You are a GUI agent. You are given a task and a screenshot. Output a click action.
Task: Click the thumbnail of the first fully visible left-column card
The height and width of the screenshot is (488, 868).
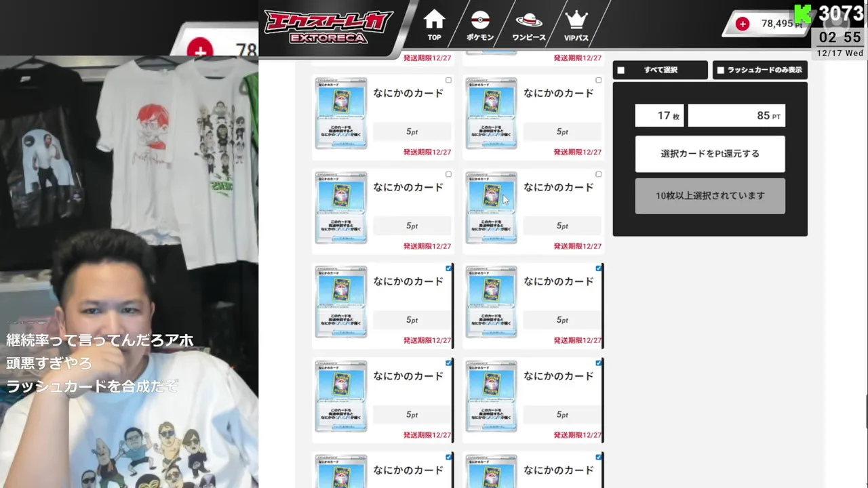tap(340, 113)
